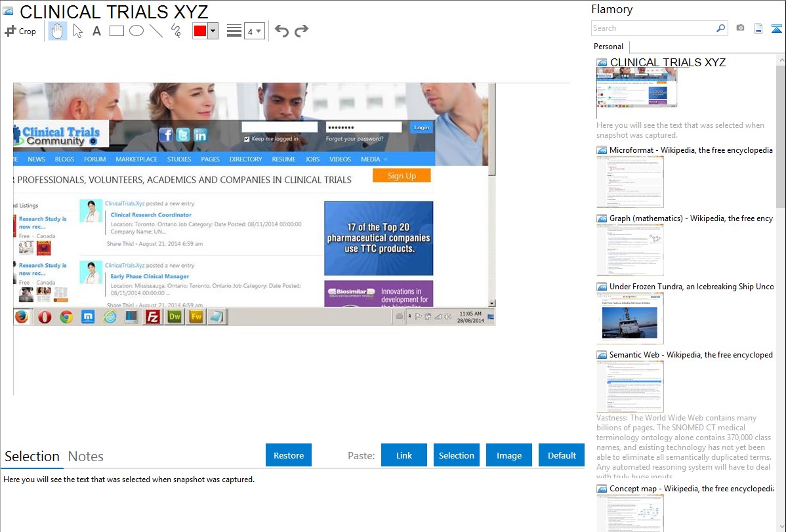Viewport: 786px width, 532px height.
Task: Select the ellipse shape tool
Action: [x=136, y=31]
